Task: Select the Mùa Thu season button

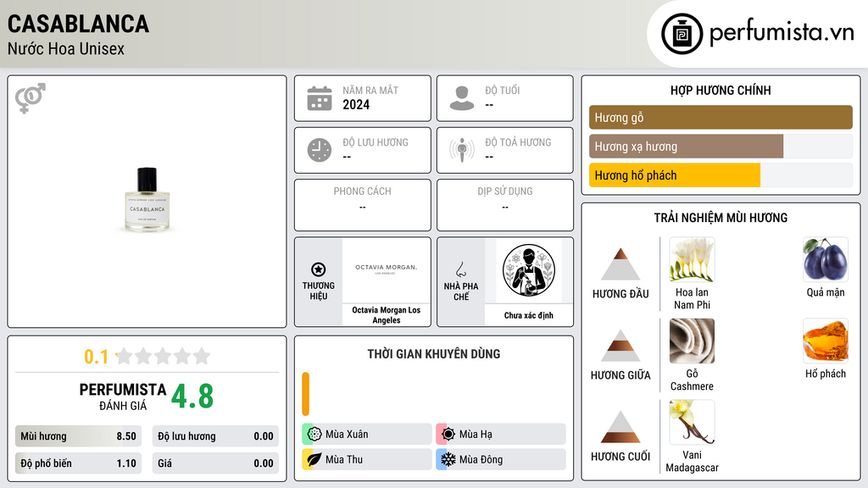Action: click(x=367, y=459)
